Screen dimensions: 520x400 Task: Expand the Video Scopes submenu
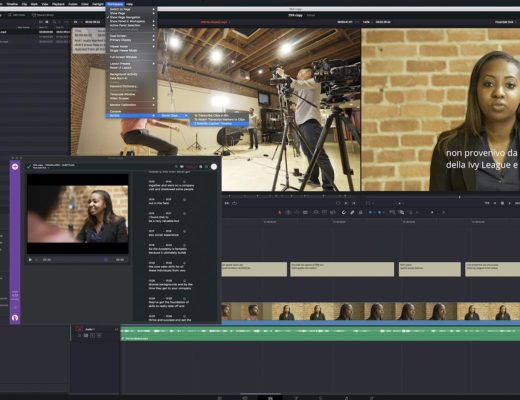[x=131, y=98]
